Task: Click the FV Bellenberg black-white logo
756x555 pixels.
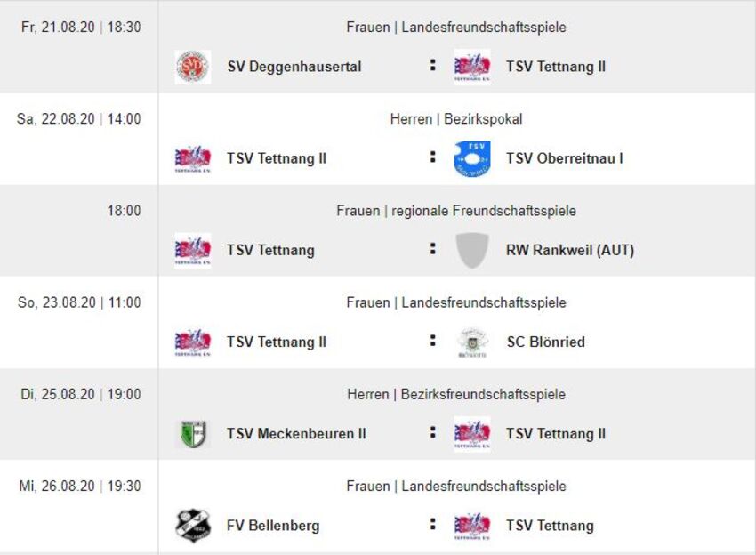Action: pos(193,526)
